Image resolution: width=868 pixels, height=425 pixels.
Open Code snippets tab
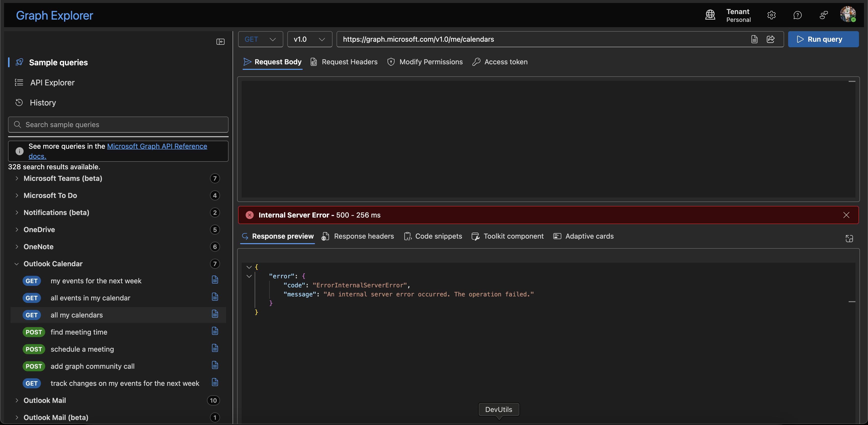[433, 236]
